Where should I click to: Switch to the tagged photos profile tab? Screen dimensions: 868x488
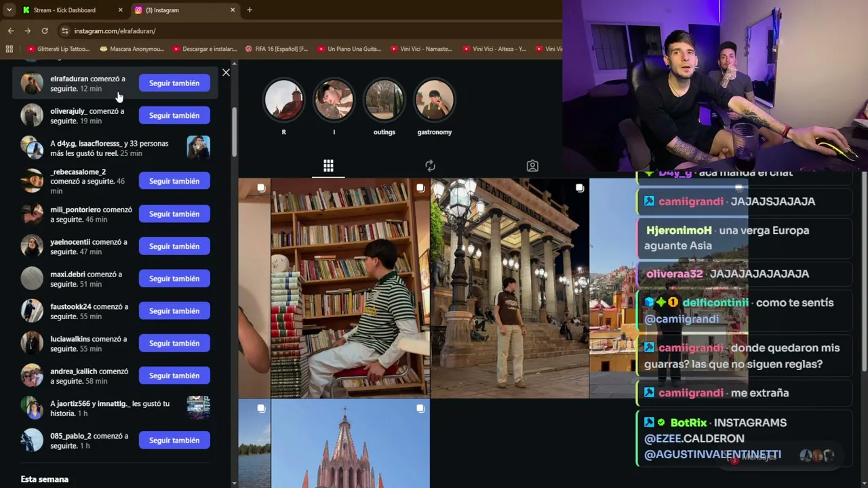pyautogui.click(x=532, y=166)
